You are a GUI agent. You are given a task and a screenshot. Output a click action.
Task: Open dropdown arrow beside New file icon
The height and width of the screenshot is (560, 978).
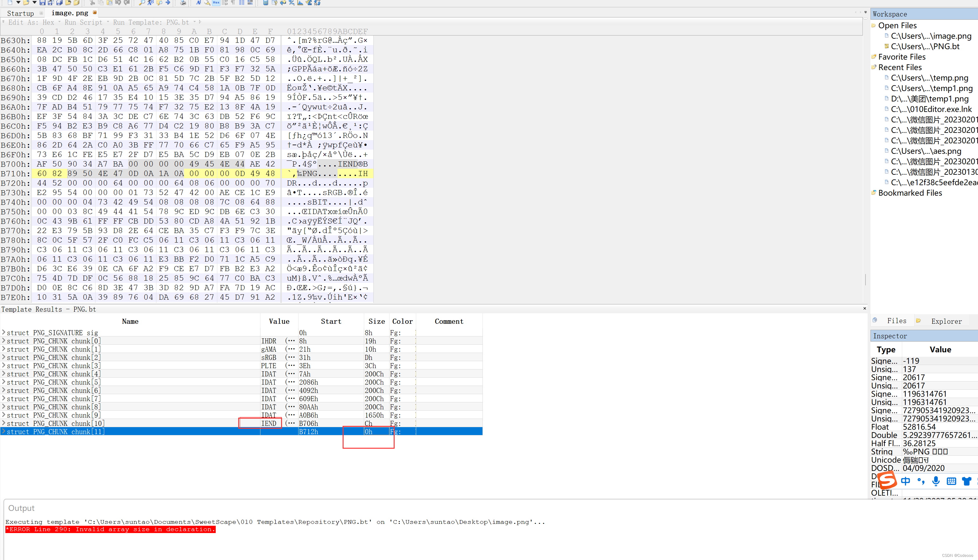[x=18, y=2]
